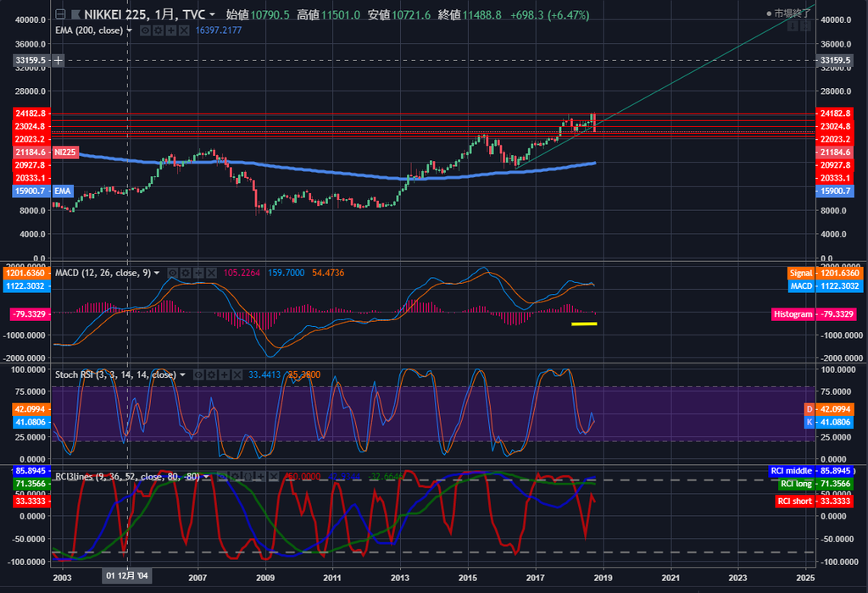868x593 pixels.
Task: Open the MACD settings gear
Action: (186, 273)
